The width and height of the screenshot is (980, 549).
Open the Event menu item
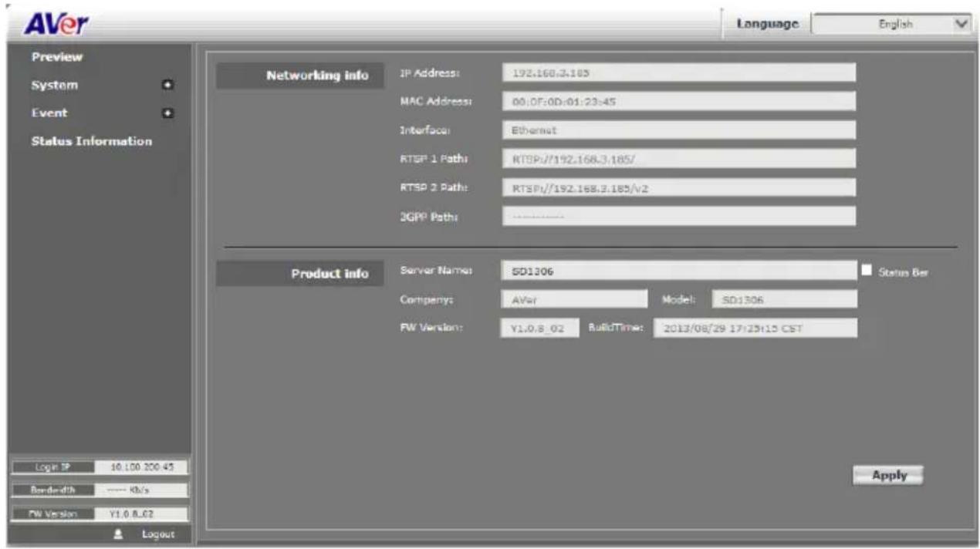[x=49, y=113]
